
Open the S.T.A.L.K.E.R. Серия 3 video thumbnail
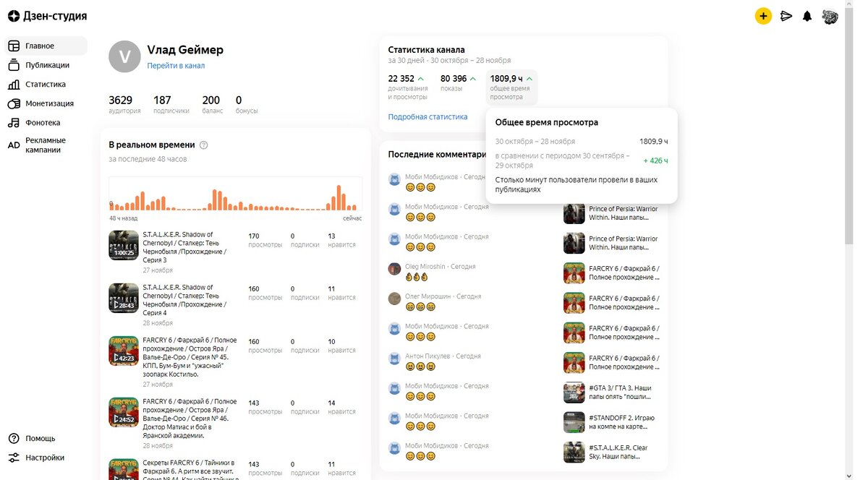point(123,245)
